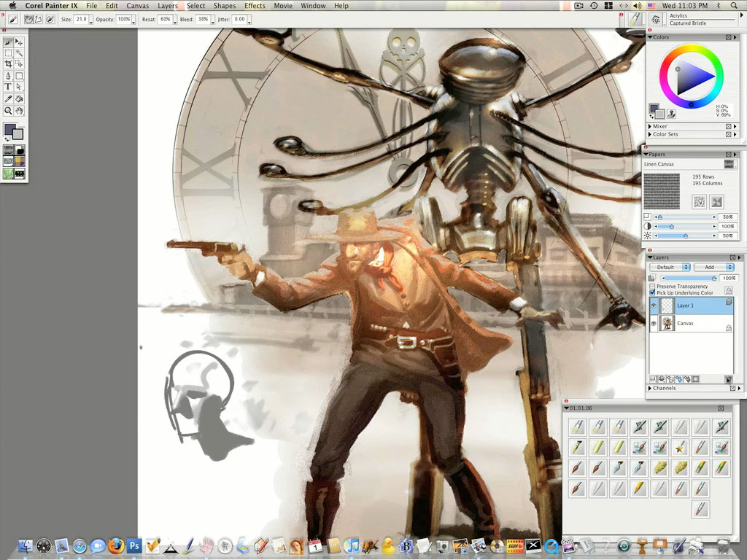747x560 pixels.
Task: Select the Magic Wand tool
Action: click(20, 53)
